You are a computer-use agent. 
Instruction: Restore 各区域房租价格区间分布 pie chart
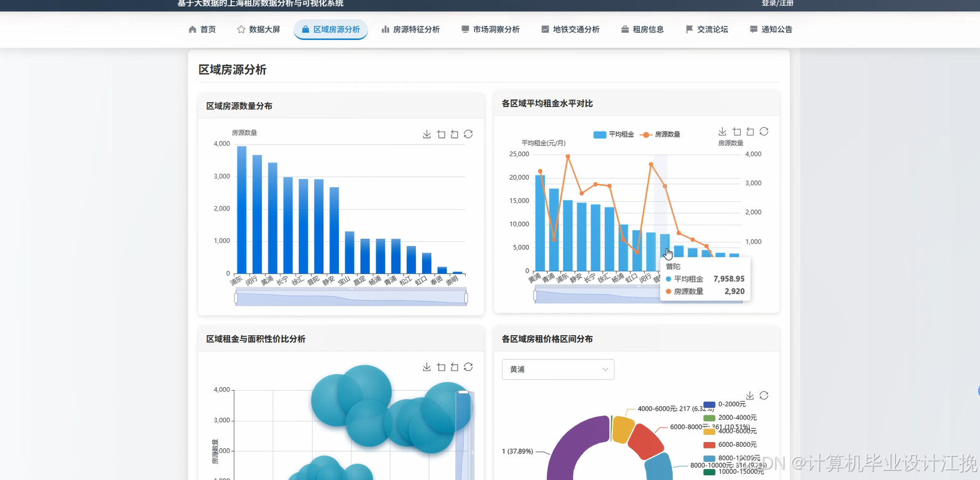click(764, 396)
